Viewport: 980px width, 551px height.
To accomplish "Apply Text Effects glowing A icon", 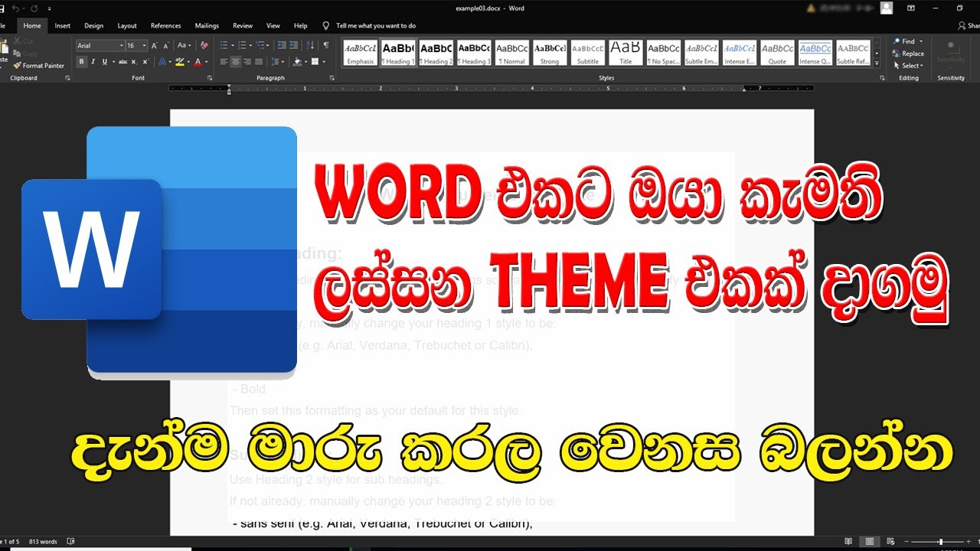I will pos(162,62).
